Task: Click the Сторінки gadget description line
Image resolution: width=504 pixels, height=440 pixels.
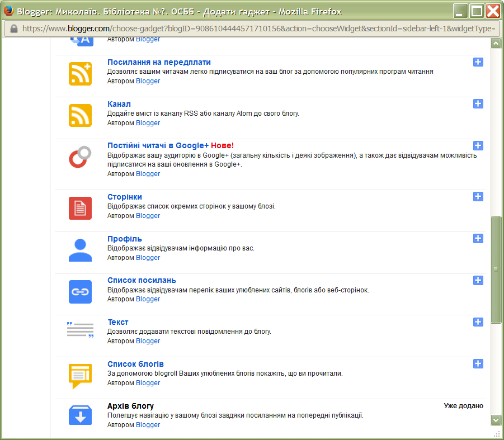Action: click(191, 206)
